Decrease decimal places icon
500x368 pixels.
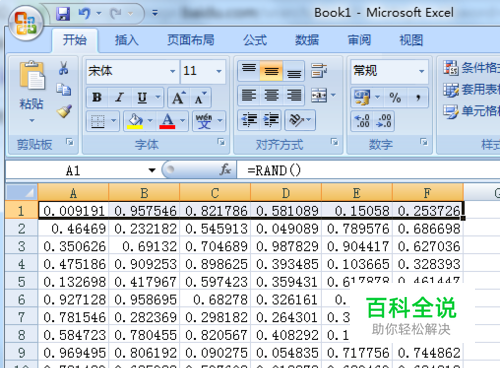pyautogui.click(x=384, y=121)
